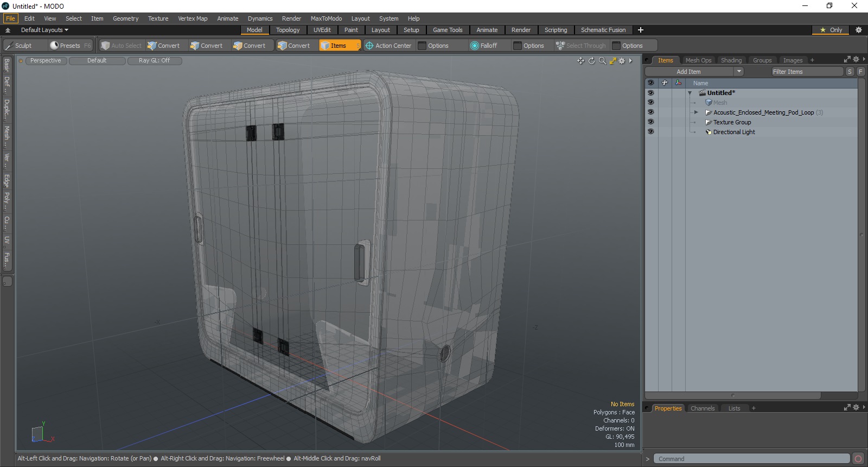Click the viewport zoom magnifier icon
868x467 pixels.
602,61
